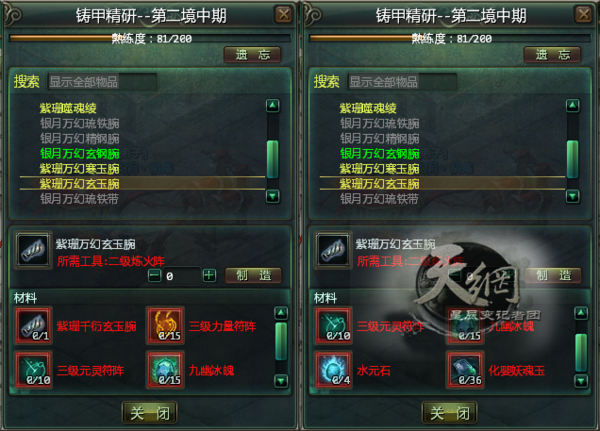This screenshot has height=431, width=600.
Task: Click left recipe list scrollbar thumb
Action: [x=272, y=159]
